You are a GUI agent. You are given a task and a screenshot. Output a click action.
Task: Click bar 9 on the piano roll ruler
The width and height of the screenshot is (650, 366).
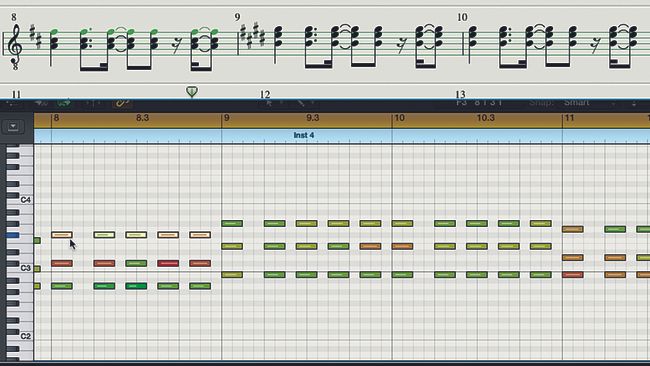click(226, 118)
